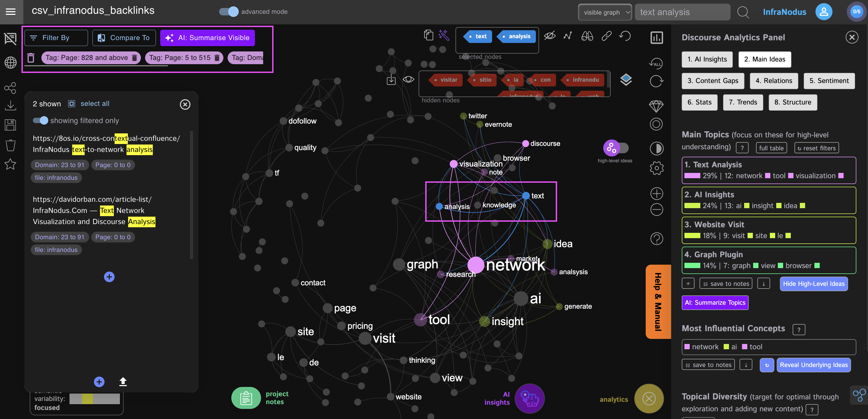Screen dimensions: 868x419
Task: Switch to 8. Structure tab
Action: click(792, 102)
